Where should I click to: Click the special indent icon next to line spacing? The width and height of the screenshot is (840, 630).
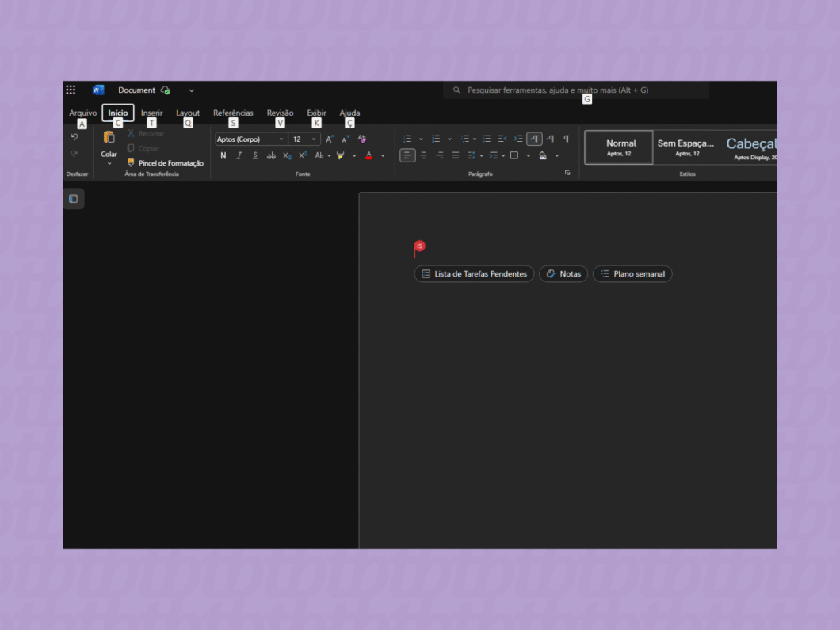pyautogui.click(x=494, y=156)
